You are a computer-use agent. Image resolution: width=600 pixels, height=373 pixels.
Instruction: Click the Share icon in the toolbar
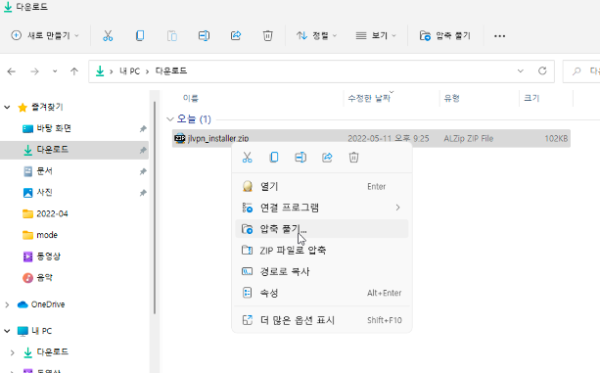[x=236, y=36]
